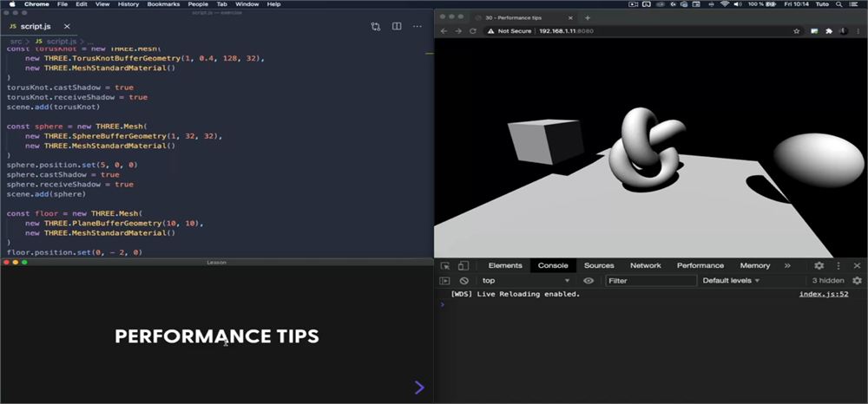Image resolution: width=868 pixels, height=404 pixels.
Task: Expand more DevTools tabs chevron
Action: point(787,266)
